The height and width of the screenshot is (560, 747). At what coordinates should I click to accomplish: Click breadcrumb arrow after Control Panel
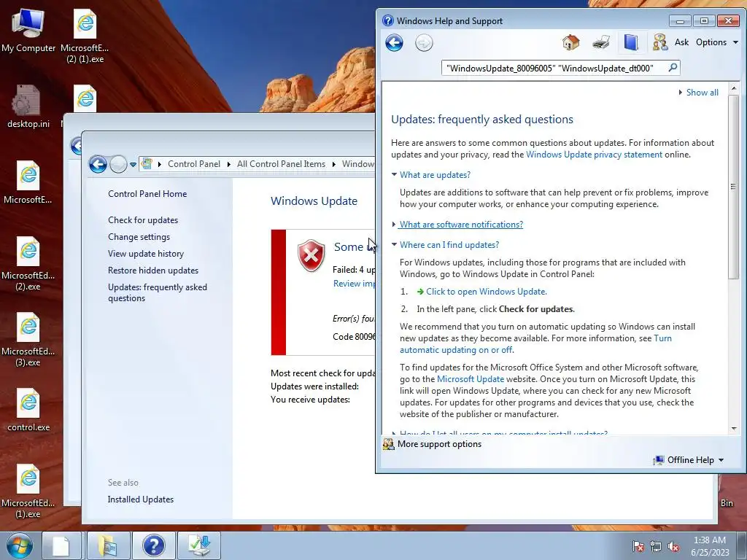228,164
